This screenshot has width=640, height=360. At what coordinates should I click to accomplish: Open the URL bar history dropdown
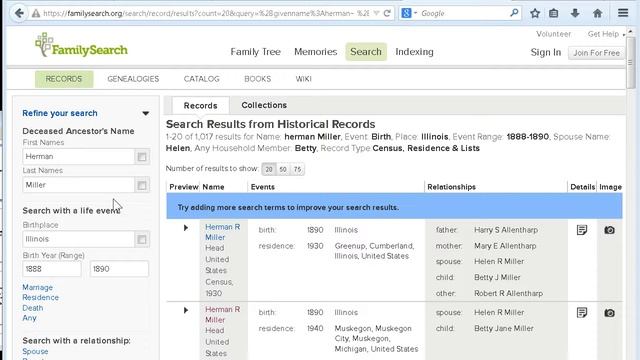pos(376,13)
